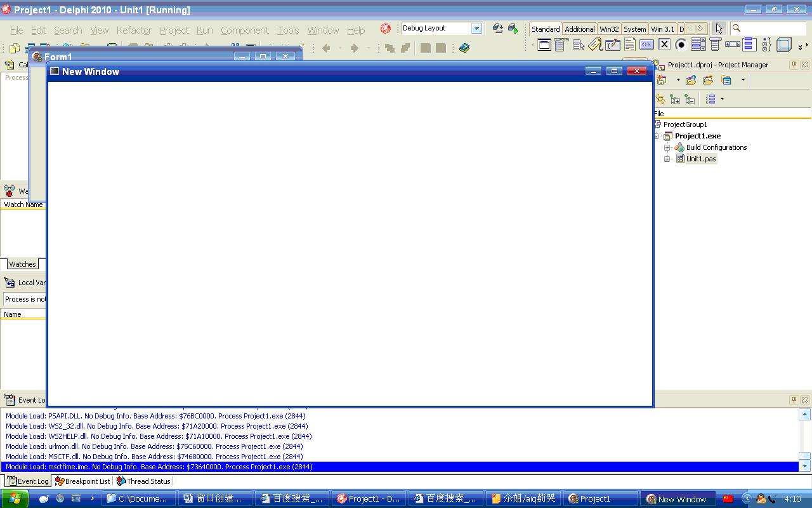This screenshot has width=812, height=508.
Task: Select the msctfime.ime module load line
Action: tap(400, 467)
